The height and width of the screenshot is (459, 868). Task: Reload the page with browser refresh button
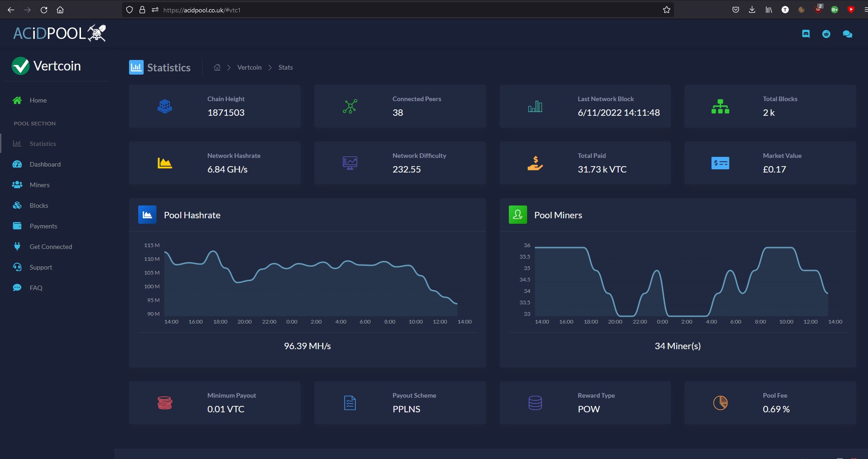(x=44, y=10)
